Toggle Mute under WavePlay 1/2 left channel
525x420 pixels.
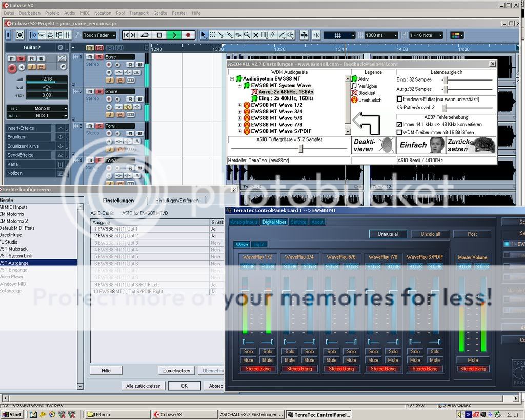click(248, 360)
